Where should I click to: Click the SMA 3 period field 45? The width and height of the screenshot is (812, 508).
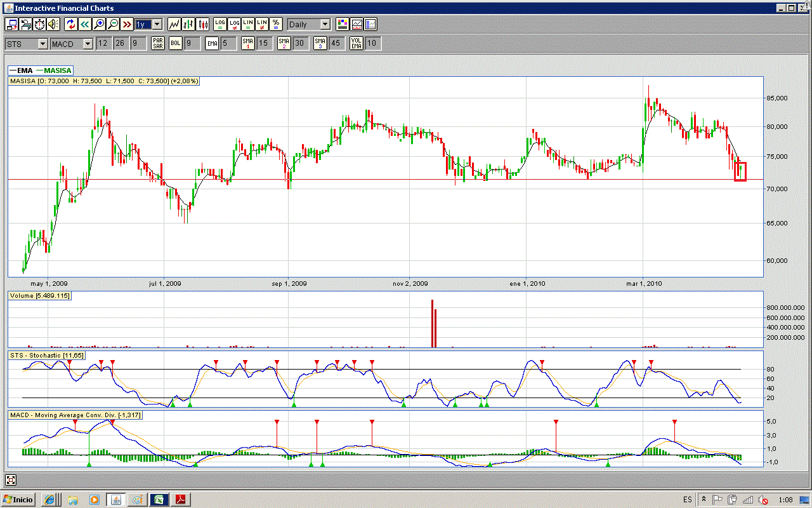pos(337,43)
